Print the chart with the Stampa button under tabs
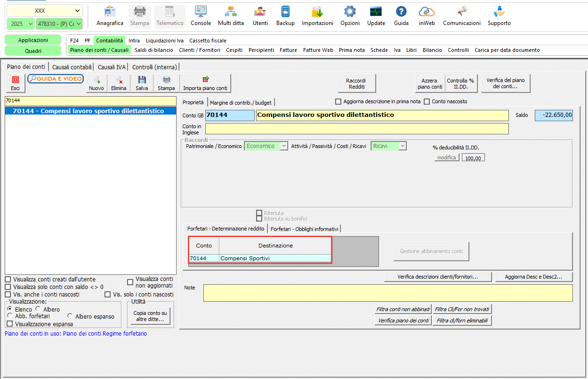 pyautogui.click(x=166, y=83)
